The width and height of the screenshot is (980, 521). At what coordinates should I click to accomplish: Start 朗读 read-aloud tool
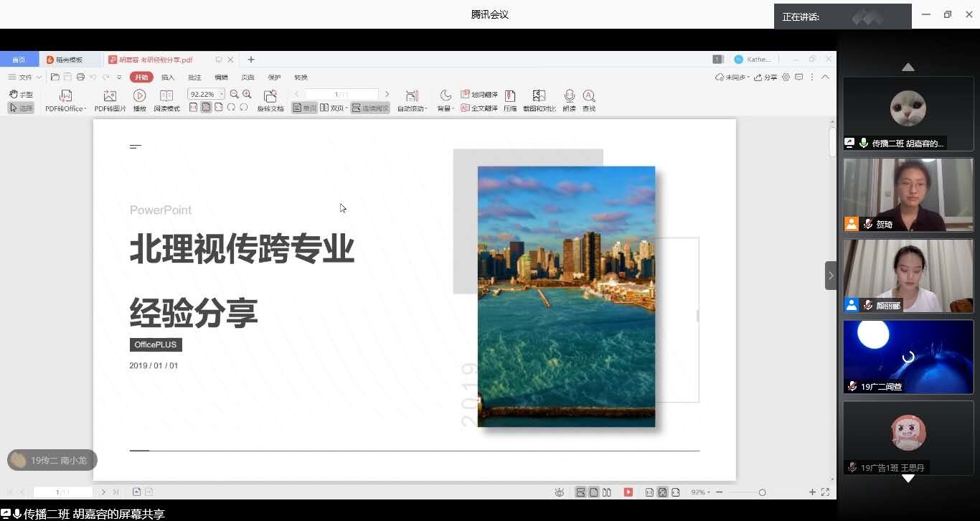(x=569, y=96)
